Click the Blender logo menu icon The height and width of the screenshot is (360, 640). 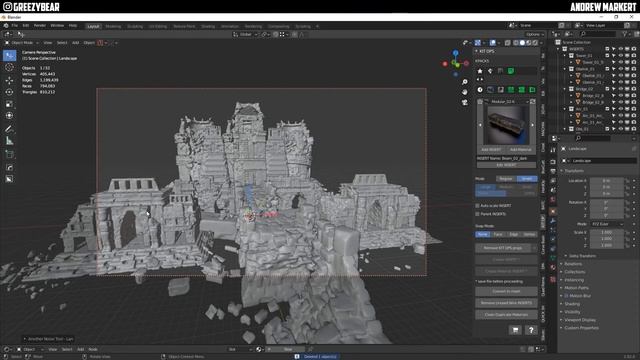tap(6, 25)
